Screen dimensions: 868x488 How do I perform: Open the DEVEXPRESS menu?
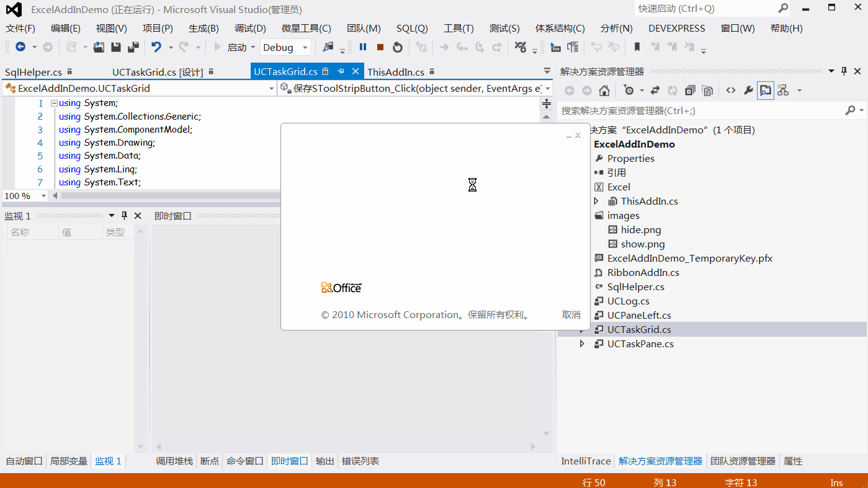[x=677, y=29]
